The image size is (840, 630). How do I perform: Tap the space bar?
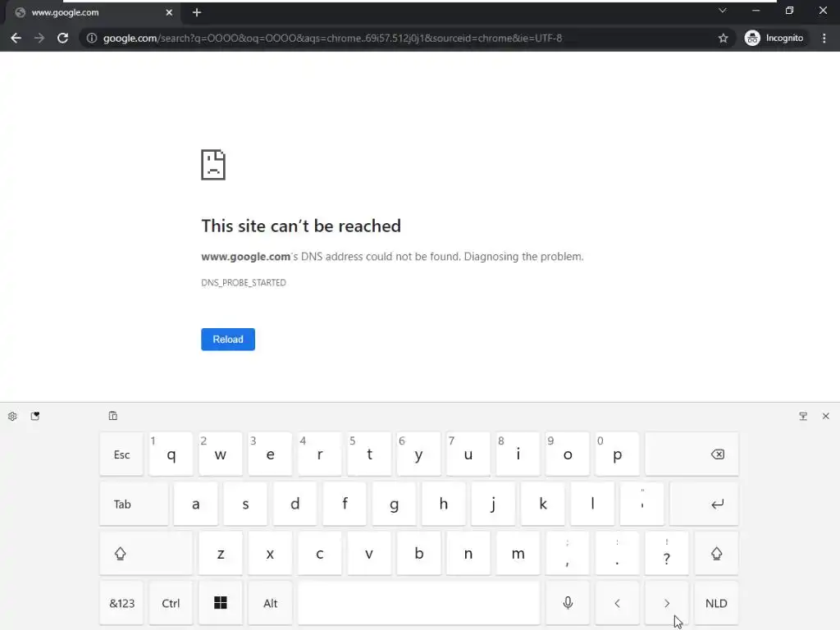point(419,603)
